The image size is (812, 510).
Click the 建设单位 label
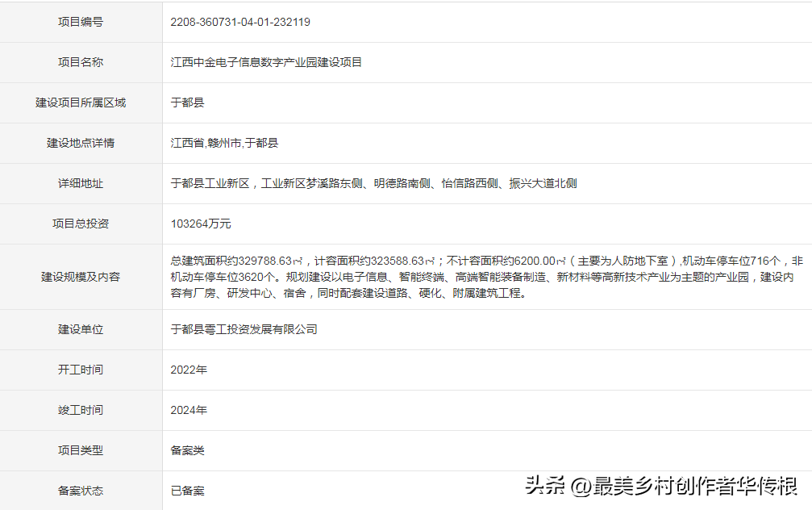tap(81, 329)
